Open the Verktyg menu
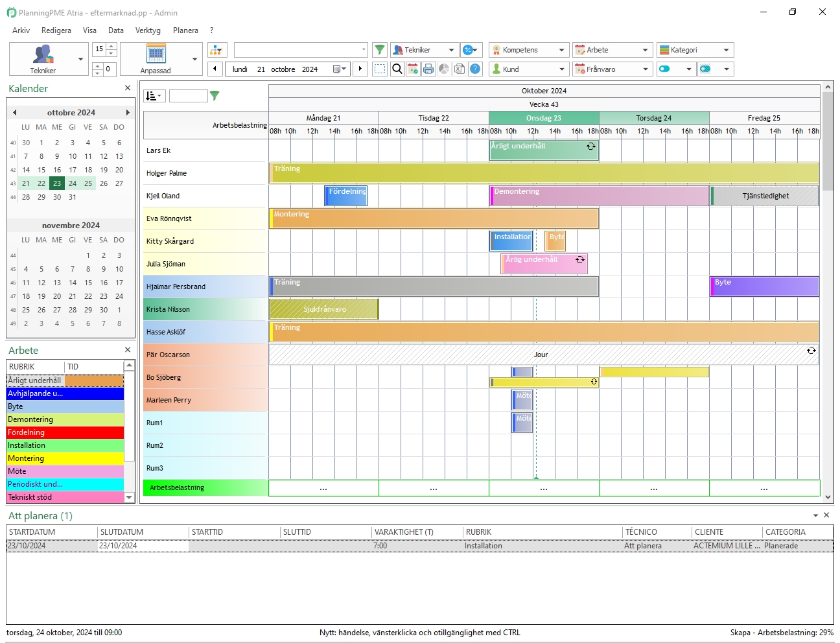 (148, 30)
